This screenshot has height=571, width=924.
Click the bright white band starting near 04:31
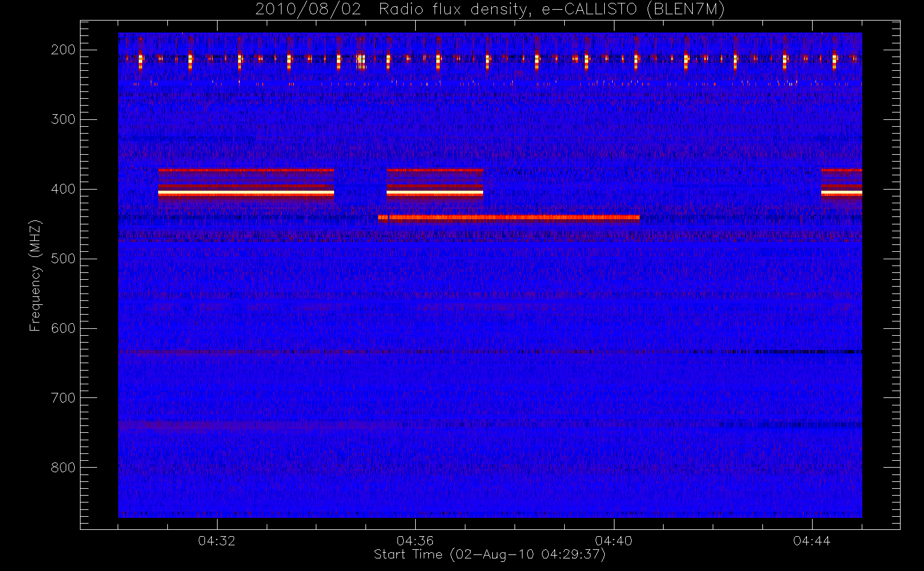246,194
